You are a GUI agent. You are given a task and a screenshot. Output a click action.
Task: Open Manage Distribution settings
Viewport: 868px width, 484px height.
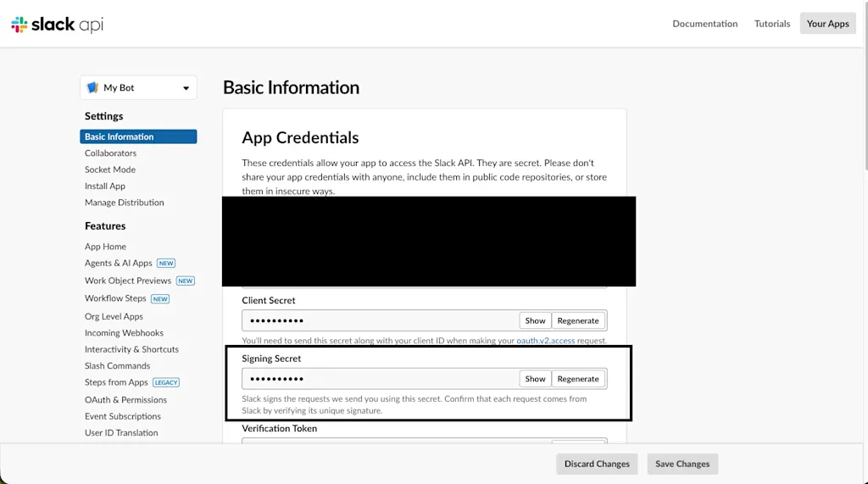coord(124,203)
